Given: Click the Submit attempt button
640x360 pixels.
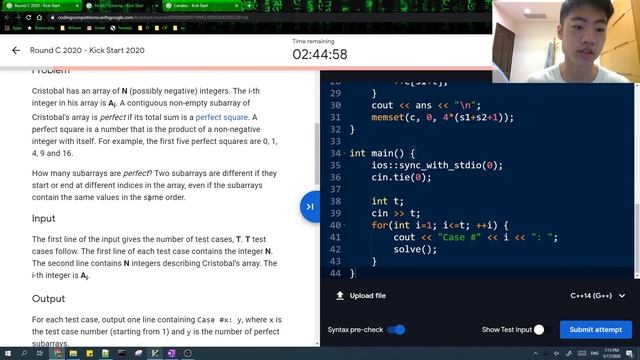Looking at the screenshot, I should tap(596, 329).
